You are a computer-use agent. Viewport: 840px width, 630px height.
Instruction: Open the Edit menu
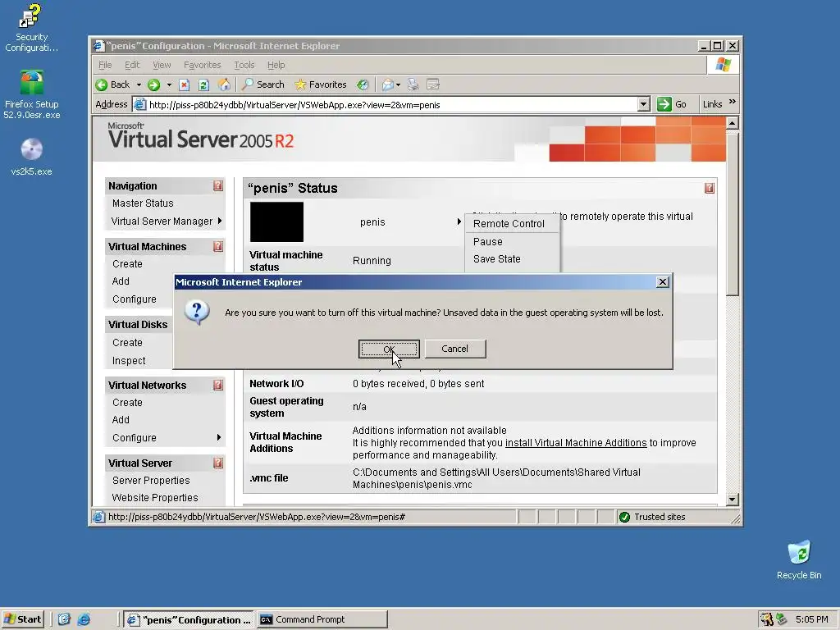point(132,65)
